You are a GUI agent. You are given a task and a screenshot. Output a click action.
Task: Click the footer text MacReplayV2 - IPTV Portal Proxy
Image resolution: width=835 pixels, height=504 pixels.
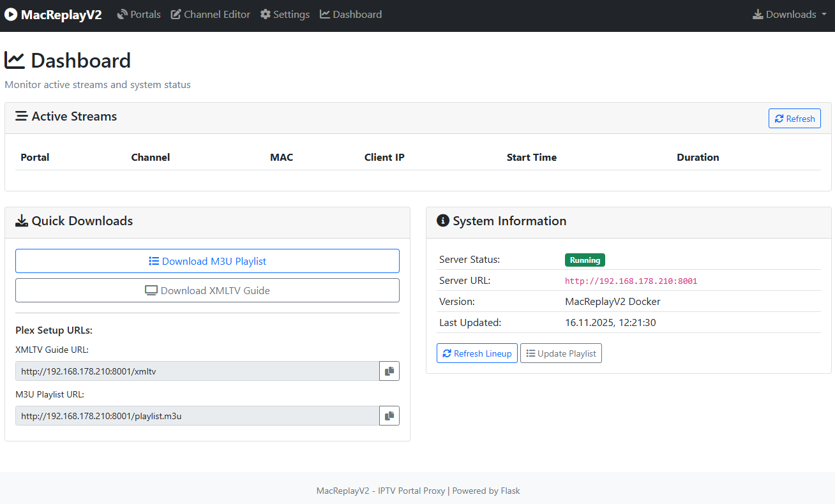(380, 491)
